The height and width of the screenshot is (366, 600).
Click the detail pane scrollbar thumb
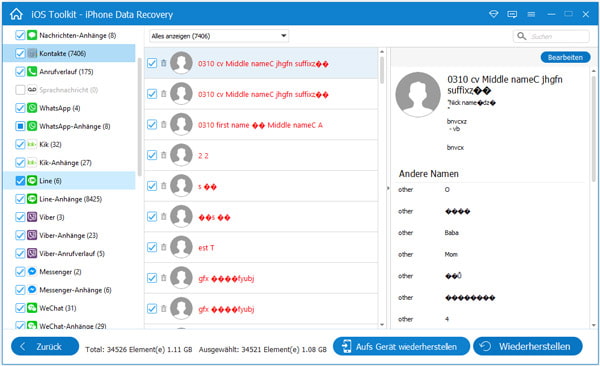pos(593,130)
